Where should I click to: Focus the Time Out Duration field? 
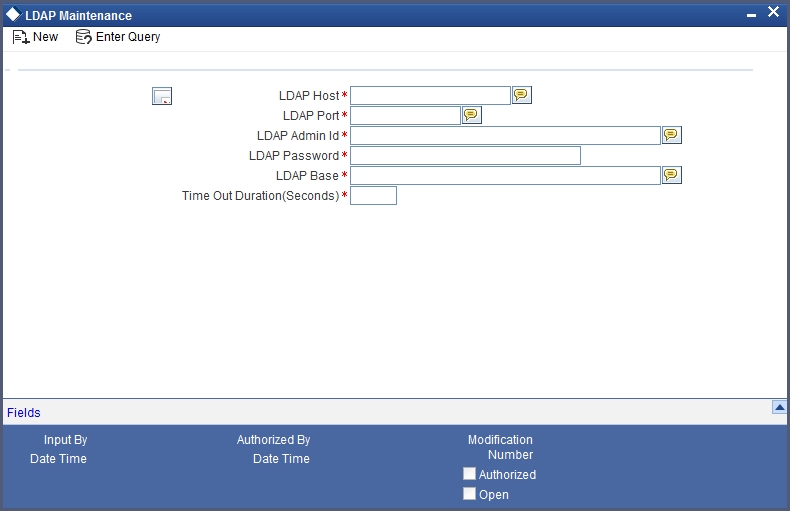coord(373,196)
